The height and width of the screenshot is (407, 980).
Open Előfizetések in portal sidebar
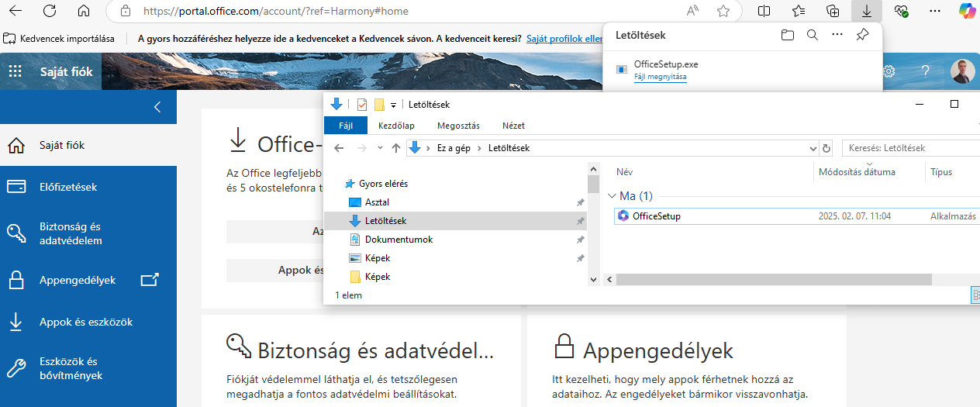88,187
